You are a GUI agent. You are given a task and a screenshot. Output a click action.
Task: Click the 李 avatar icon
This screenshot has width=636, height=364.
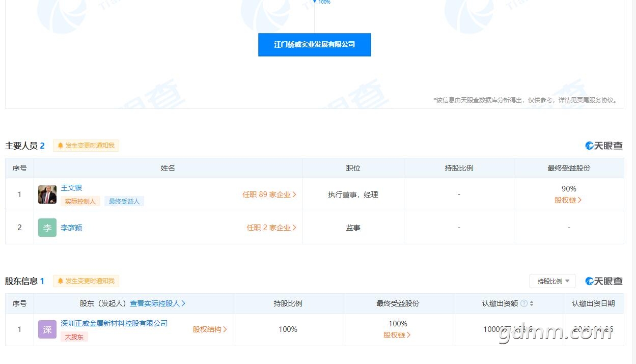click(47, 228)
